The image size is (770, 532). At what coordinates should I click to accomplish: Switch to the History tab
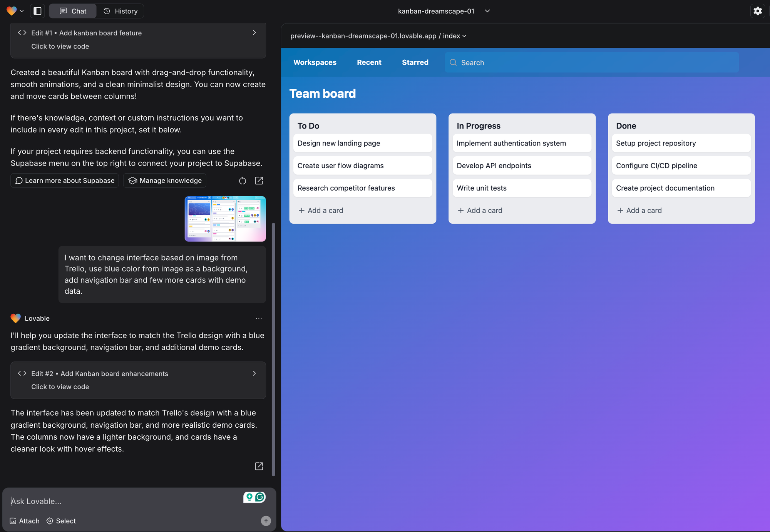[x=120, y=11]
